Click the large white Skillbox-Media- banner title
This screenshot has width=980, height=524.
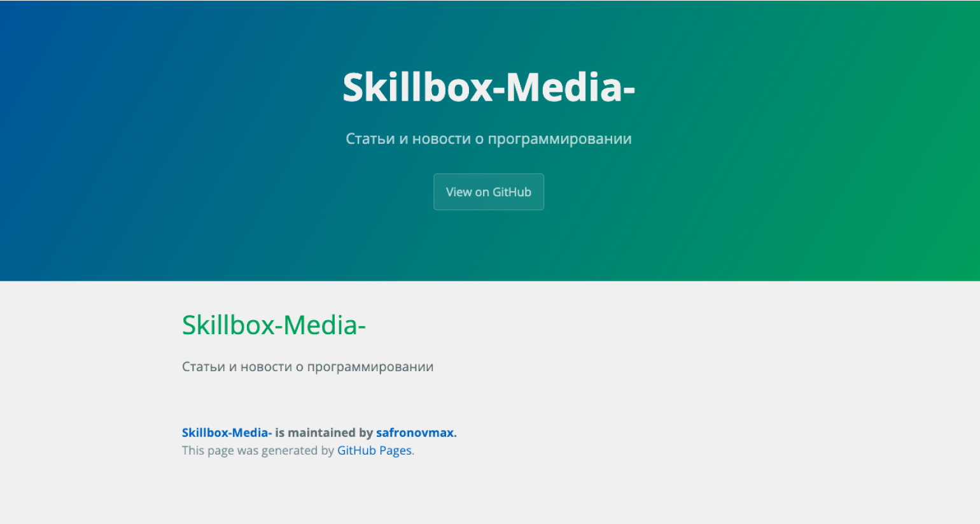tap(489, 87)
